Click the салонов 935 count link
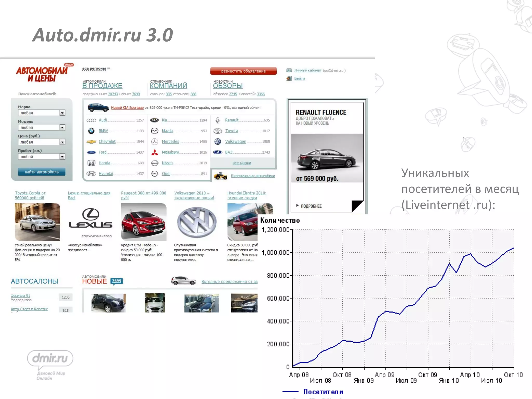This screenshot has height=399, width=532. click(x=169, y=94)
